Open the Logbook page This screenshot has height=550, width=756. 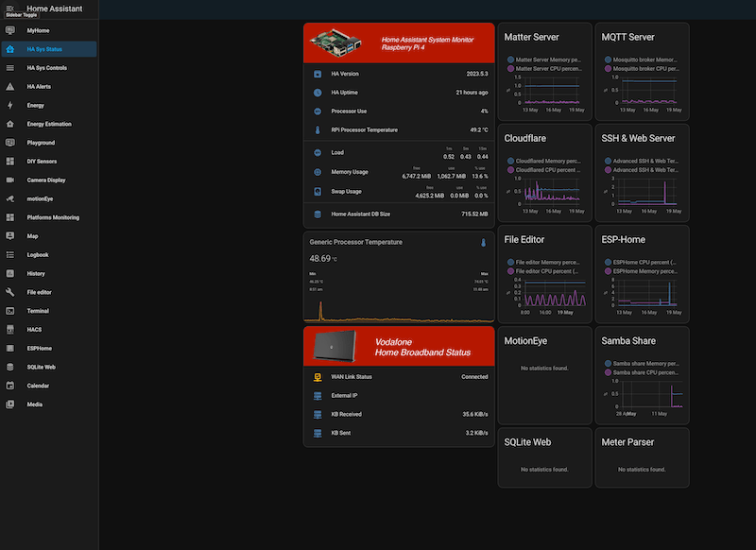40,254
